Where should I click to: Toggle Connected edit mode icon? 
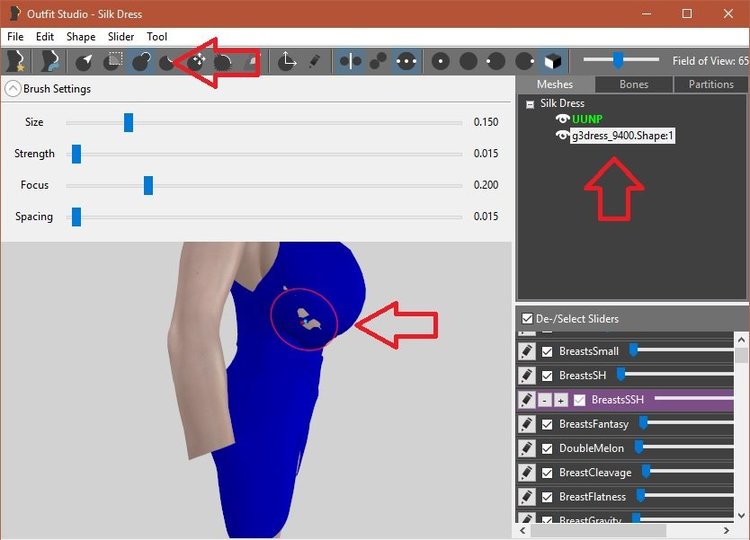coord(378,61)
